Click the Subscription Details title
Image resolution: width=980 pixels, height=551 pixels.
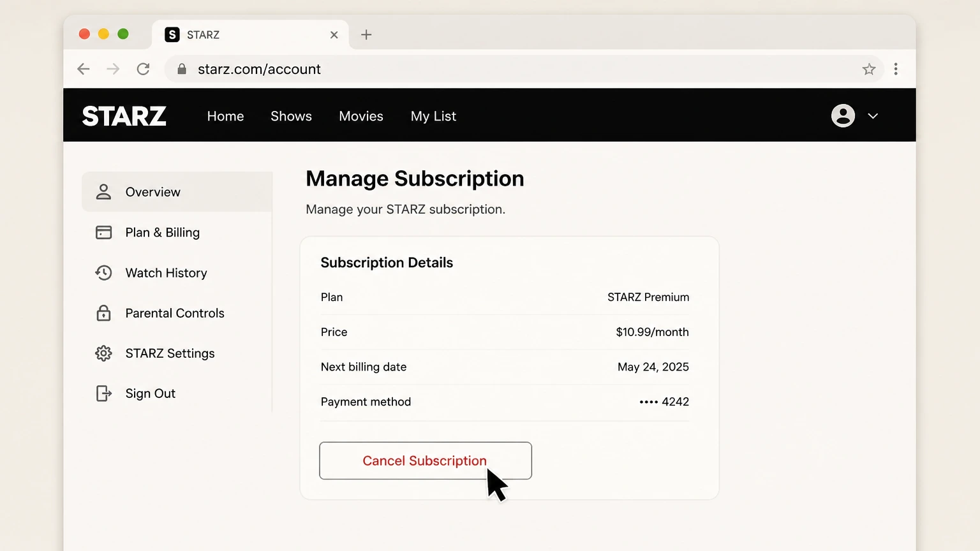click(387, 263)
